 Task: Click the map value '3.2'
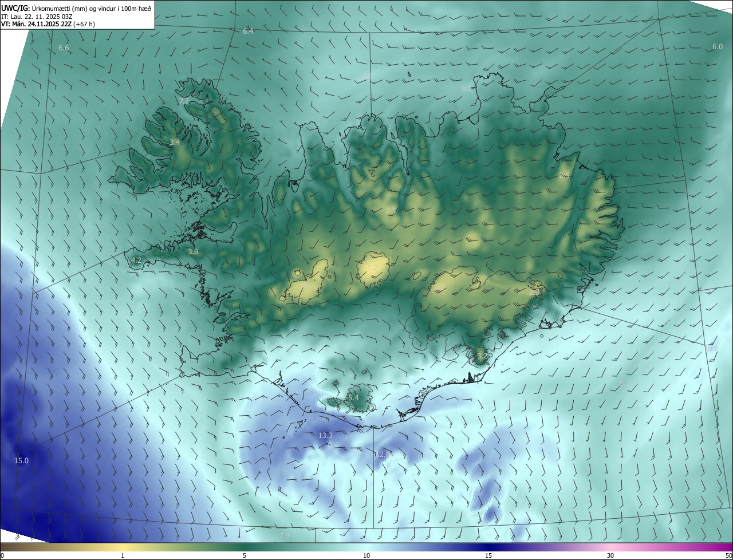coord(482,356)
